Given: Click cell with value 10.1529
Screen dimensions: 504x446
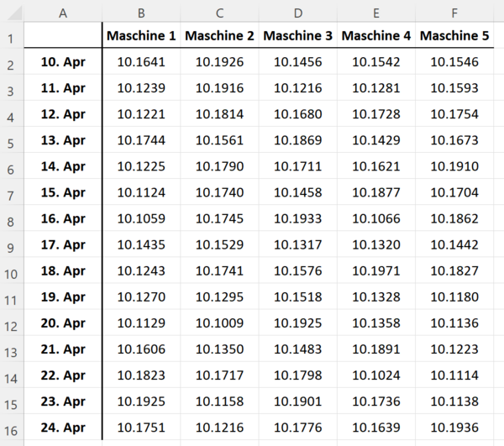Looking at the screenshot, I should pos(219,244).
